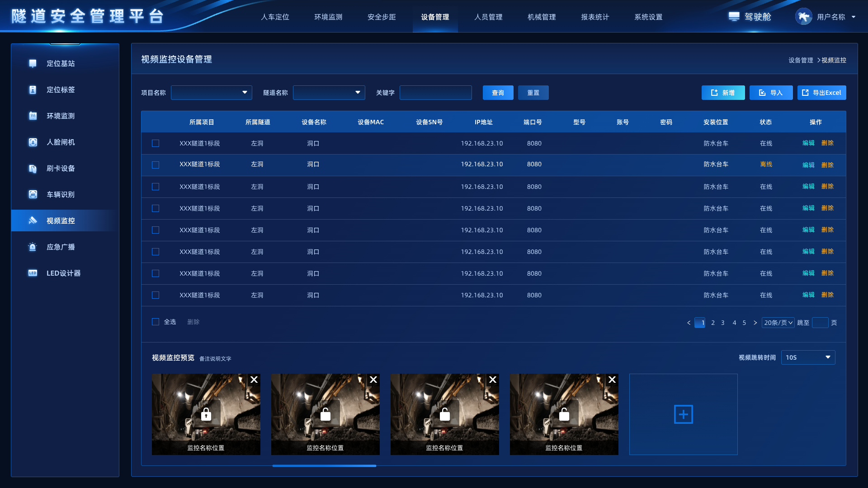This screenshot has height=488, width=868.
Task: Open 定位基站 sidebar icon
Action: tap(33, 64)
